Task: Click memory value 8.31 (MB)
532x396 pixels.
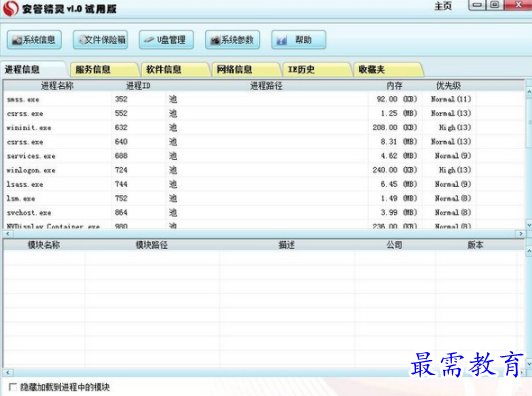Action: pos(399,142)
